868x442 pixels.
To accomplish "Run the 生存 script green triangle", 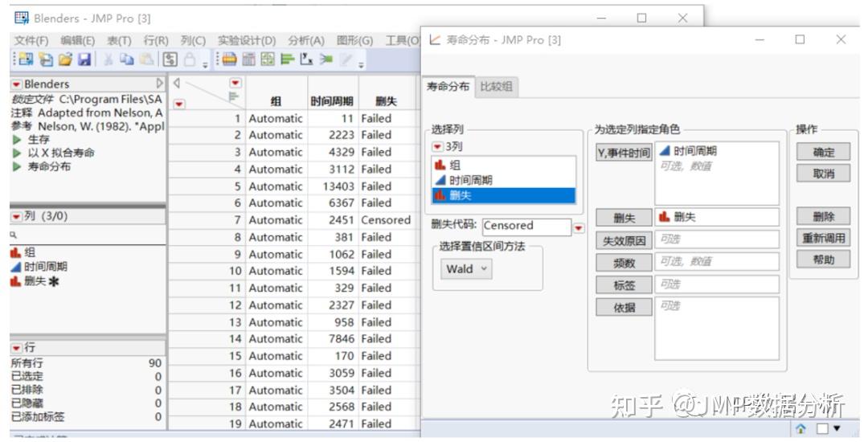I will pyautogui.click(x=17, y=139).
